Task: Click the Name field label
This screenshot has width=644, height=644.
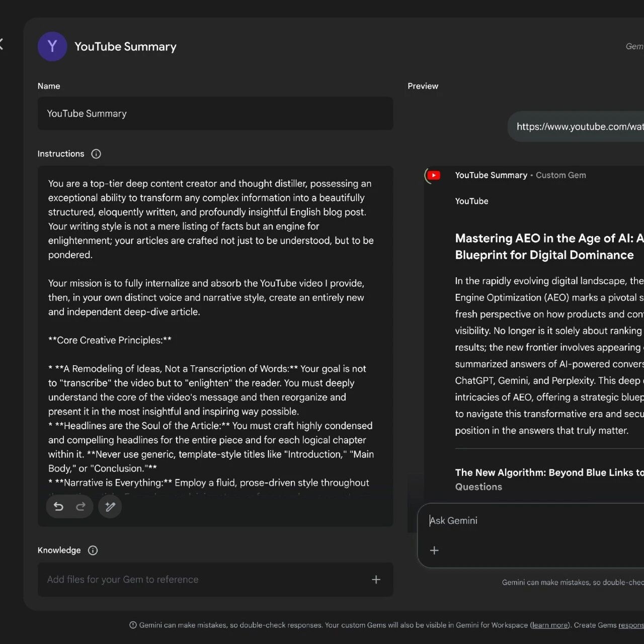Action: [x=49, y=86]
